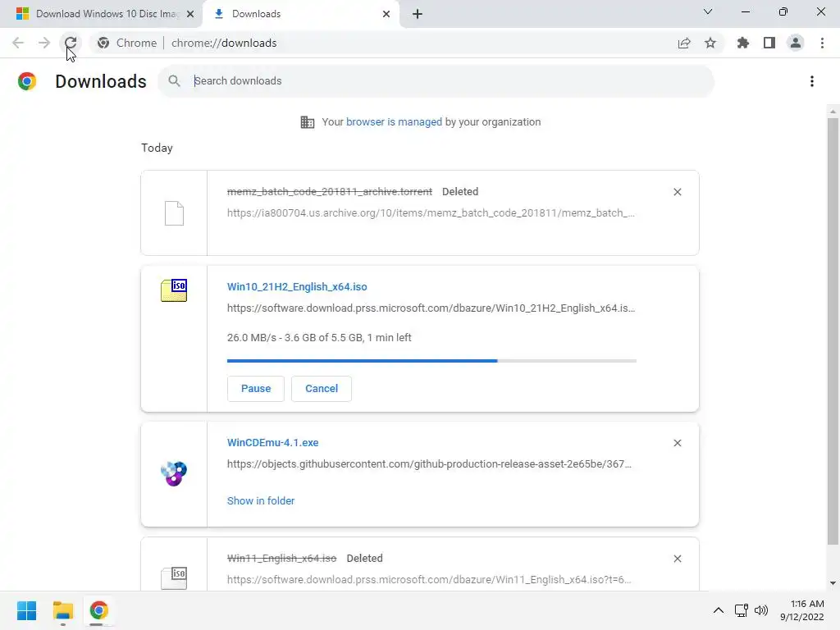Open Downloads page more actions menu
840x630 pixels.
pyautogui.click(x=812, y=81)
